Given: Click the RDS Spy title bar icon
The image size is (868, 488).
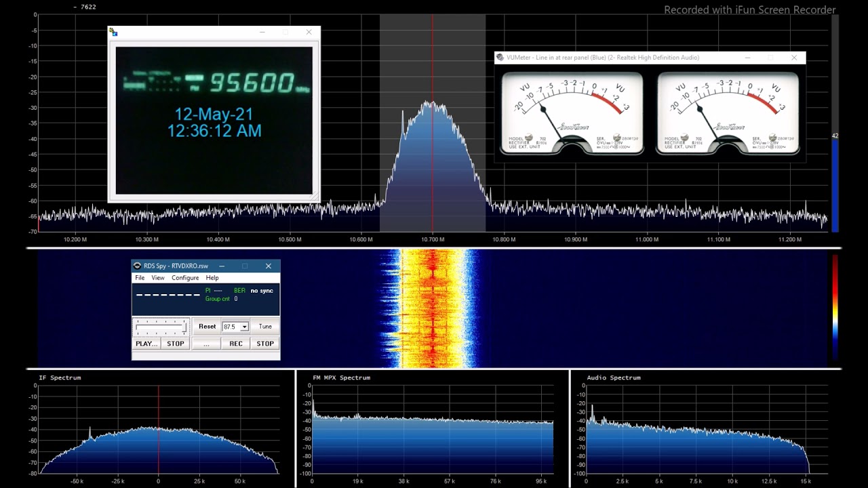Looking at the screenshot, I should click(138, 266).
